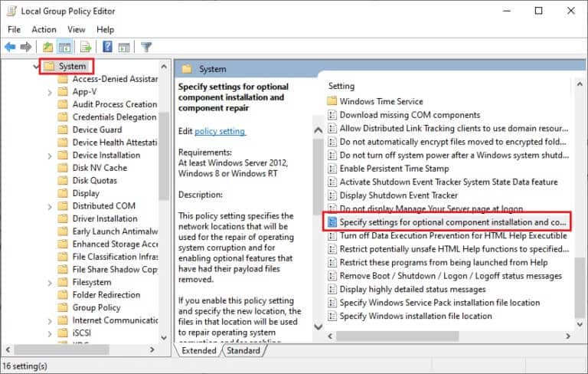Select Allow Distributed Link Tracking setting
The image size is (588, 374).
448,129
